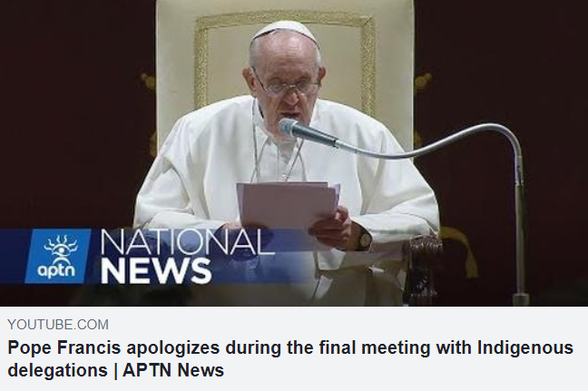This screenshot has height=391, width=588.
Task: Click the APTN logo in the banner
Action: click(x=58, y=256)
